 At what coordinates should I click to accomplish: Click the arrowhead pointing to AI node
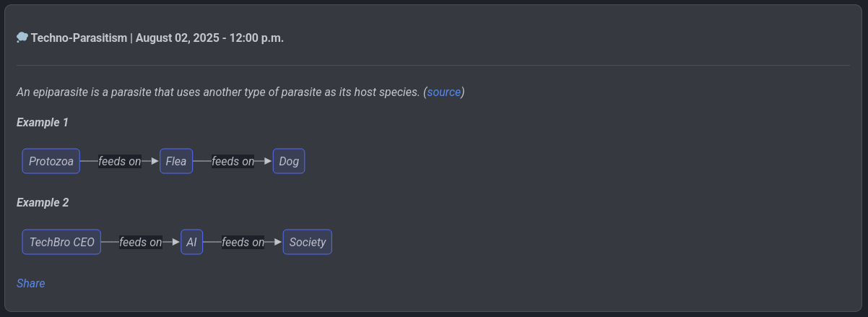point(175,242)
